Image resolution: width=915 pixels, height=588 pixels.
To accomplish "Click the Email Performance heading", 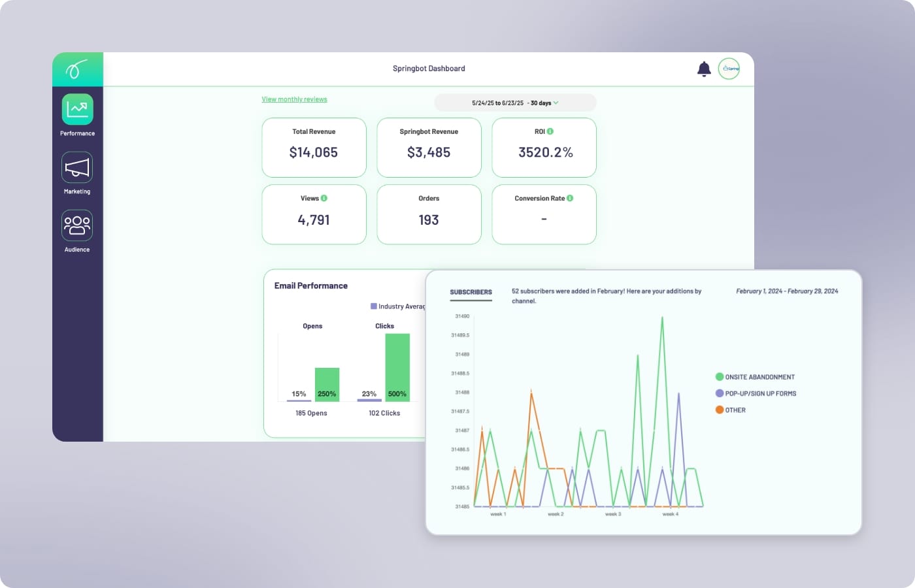I will [x=311, y=286].
